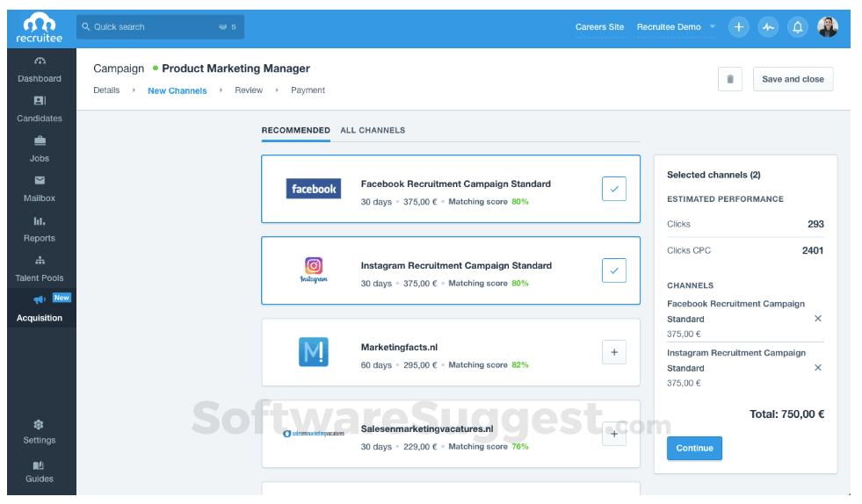Click the Total: 750,00 € amount
The image size is (862, 504).
click(786, 414)
